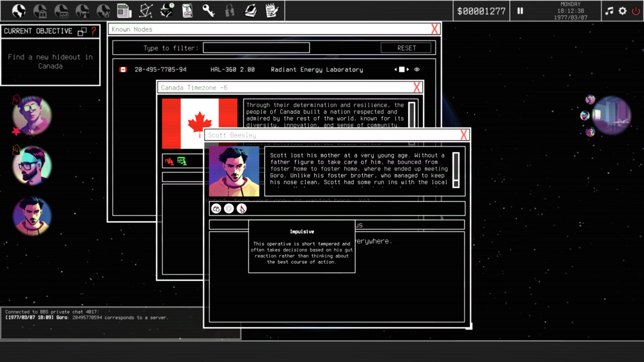The height and width of the screenshot is (362, 644).
Task: Click the Type to filter input field
Action: [256, 48]
